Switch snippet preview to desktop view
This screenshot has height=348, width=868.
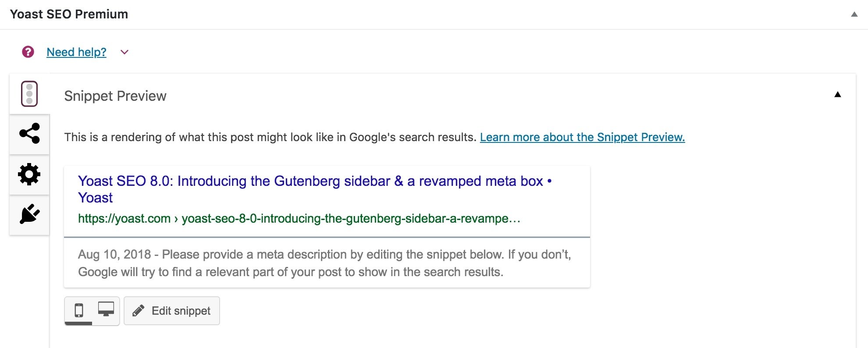106,309
